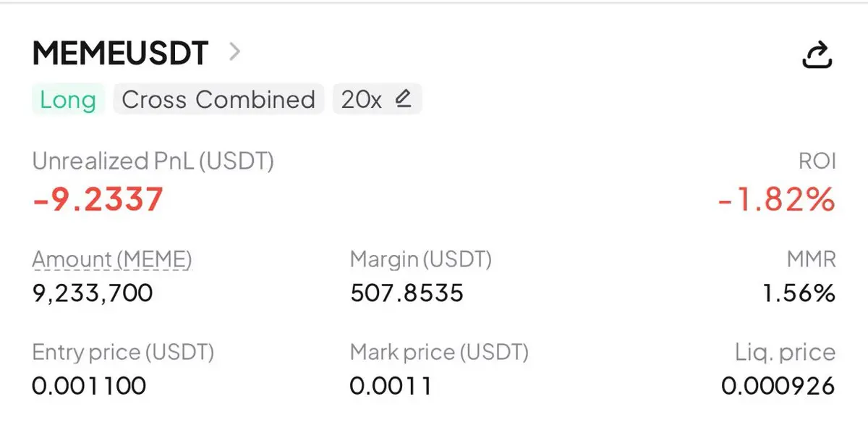Tap the 0.001100 entry price value
This screenshot has width=868, height=433.
point(89,385)
